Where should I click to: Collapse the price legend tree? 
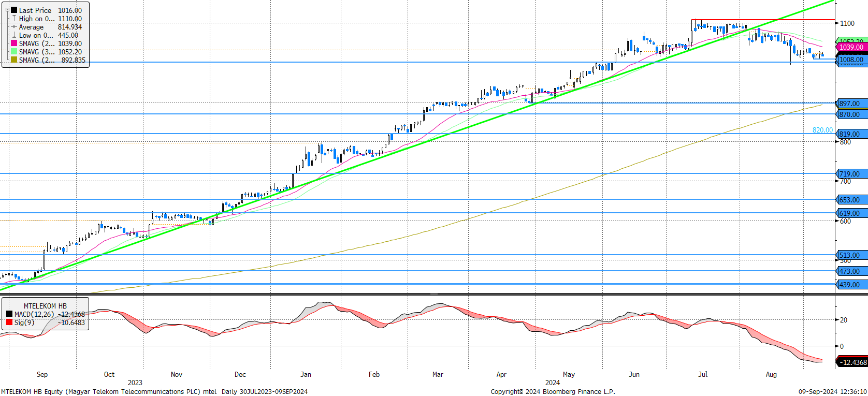(x=7, y=10)
